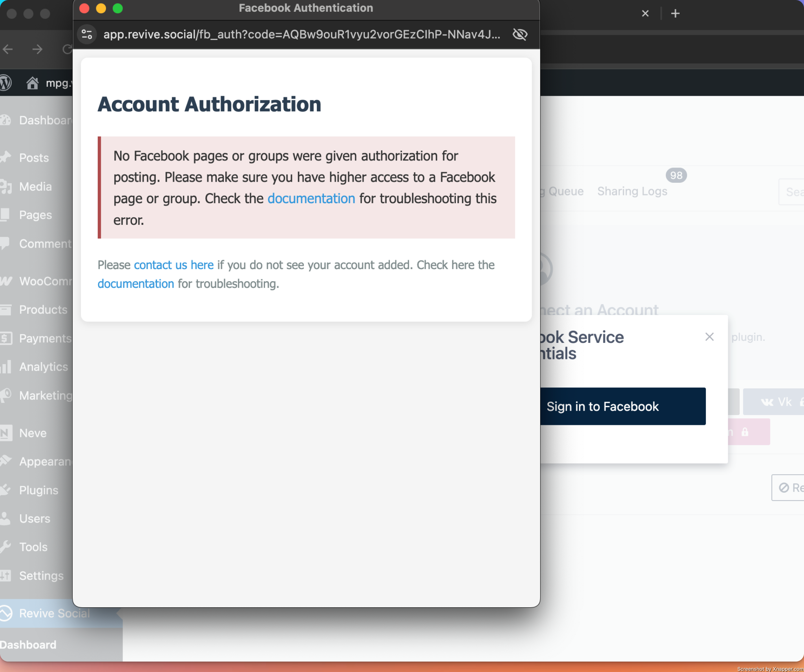Image resolution: width=804 pixels, height=672 pixels.
Task: Open the Plugins sidebar item
Action: tap(38, 490)
